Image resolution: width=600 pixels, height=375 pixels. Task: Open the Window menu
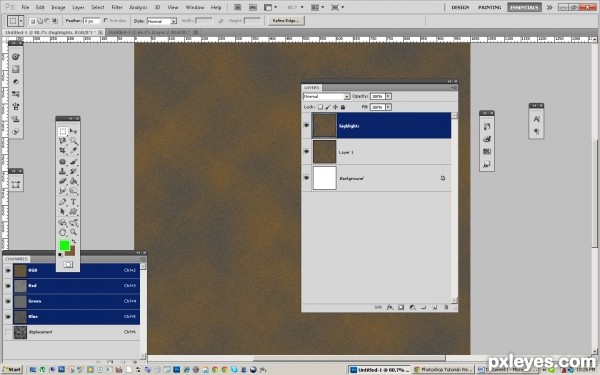tap(195, 7)
